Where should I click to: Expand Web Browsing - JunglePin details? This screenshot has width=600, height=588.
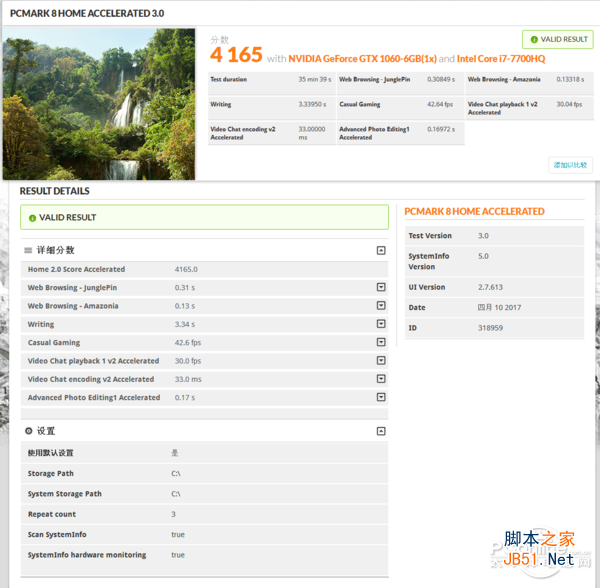click(x=381, y=287)
